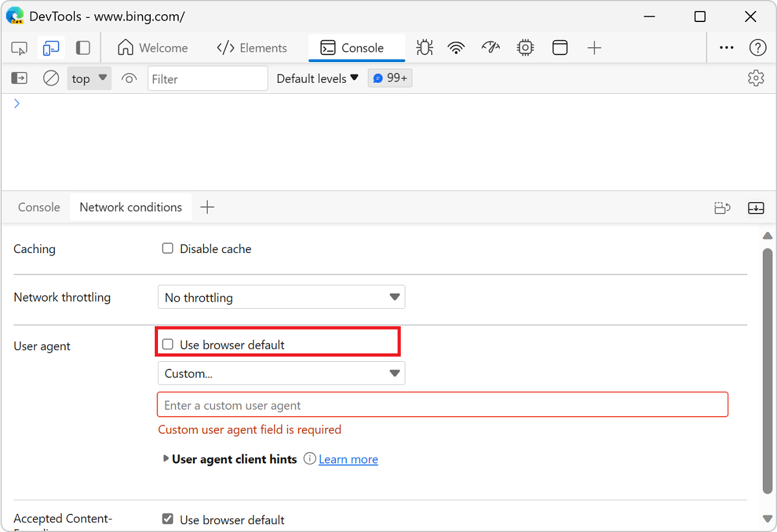Click the Edge DevTools title bar icon
777x532 pixels.
coord(15,16)
